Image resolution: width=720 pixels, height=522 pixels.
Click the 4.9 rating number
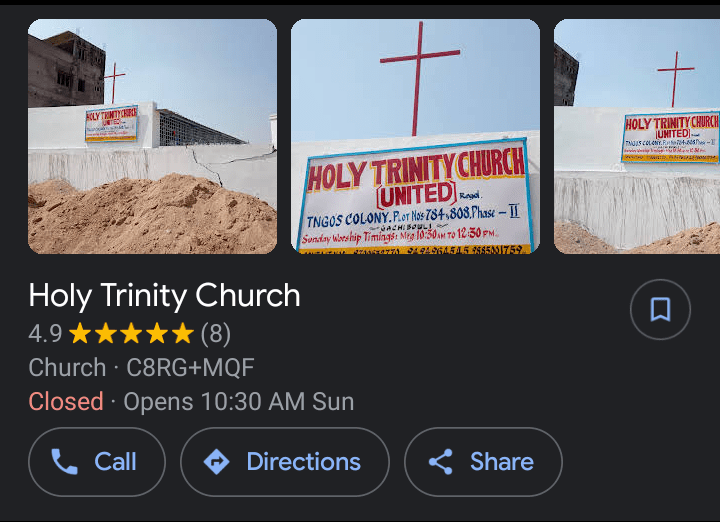(45, 333)
